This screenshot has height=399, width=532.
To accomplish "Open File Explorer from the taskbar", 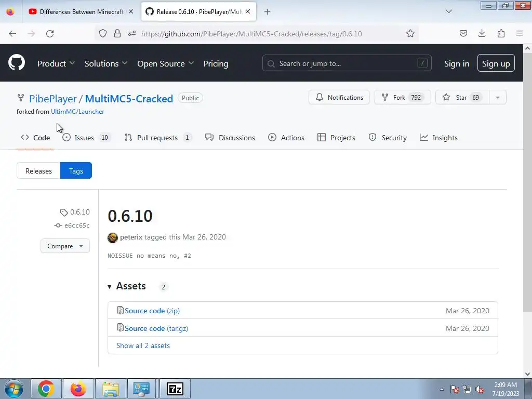I will click(x=111, y=389).
